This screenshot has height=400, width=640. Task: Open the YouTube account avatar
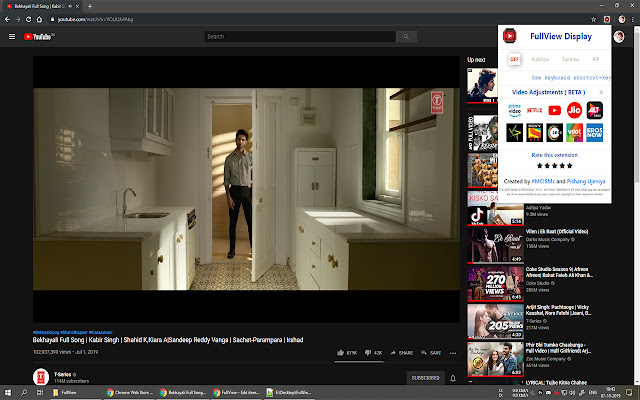pos(619,37)
